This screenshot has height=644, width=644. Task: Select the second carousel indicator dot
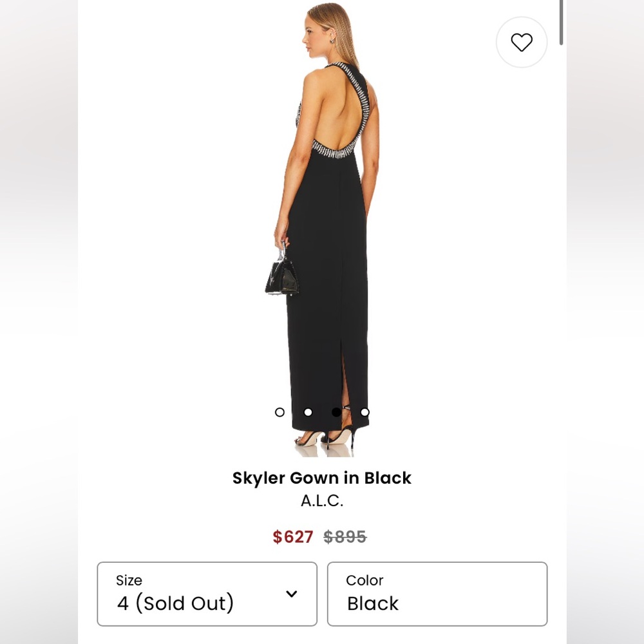point(308,412)
